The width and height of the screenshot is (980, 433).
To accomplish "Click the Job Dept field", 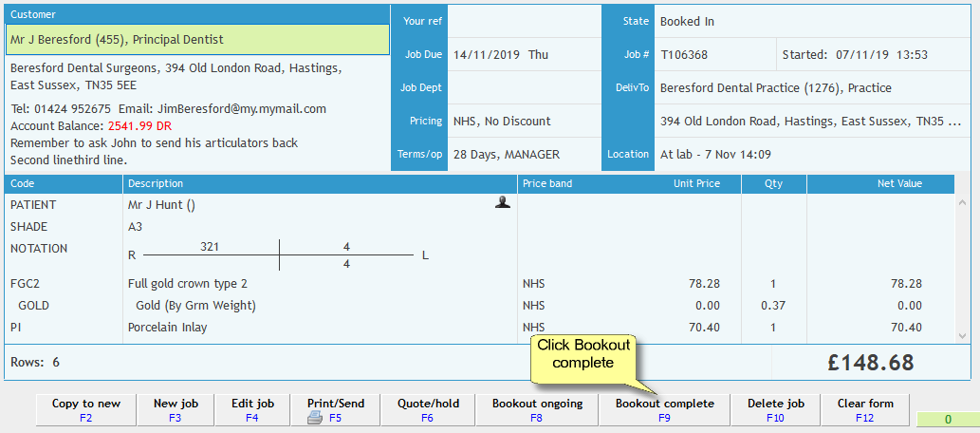I will [524, 88].
